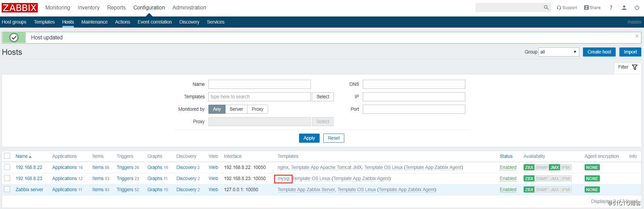Open Graphs for Zabbix server
This screenshot has height=209, width=644.
[155, 189]
